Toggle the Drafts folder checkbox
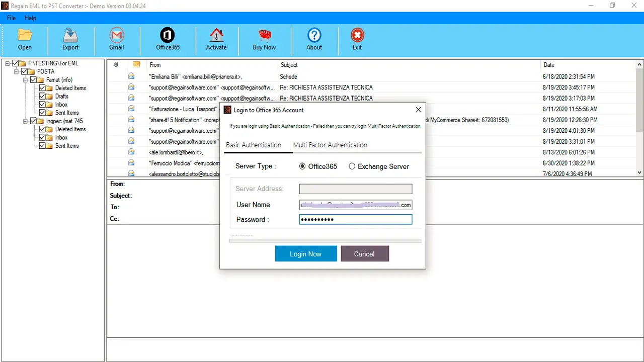 pyautogui.click(x=42, y=97)
